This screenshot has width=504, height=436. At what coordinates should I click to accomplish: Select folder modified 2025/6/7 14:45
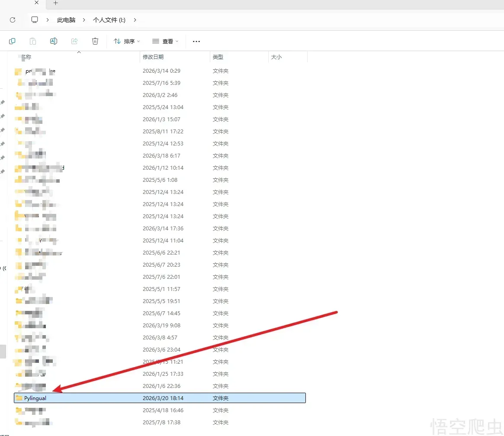tap(160, 313)
